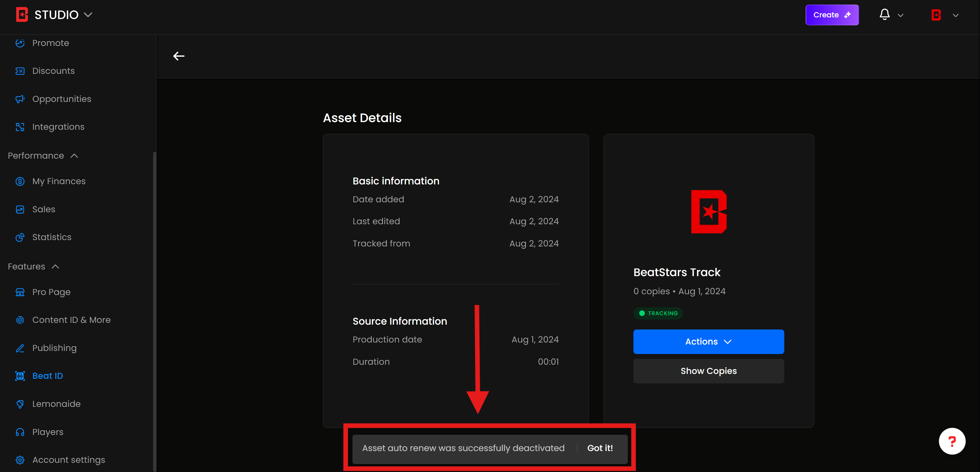Image resolution: width=980 pixels, height=472 pixels.
Task: Open My Finances
Action: (59, 181)
